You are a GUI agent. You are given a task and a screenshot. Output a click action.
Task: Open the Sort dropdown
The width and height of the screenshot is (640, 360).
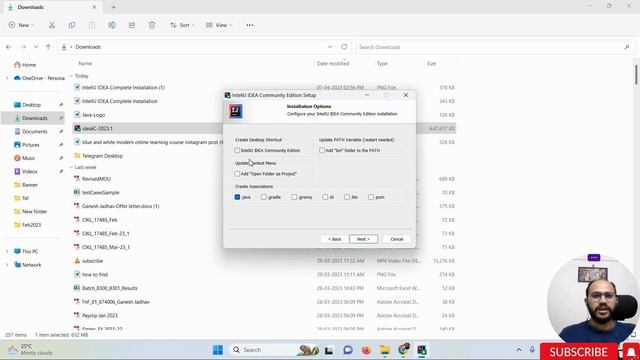[182, 25]
